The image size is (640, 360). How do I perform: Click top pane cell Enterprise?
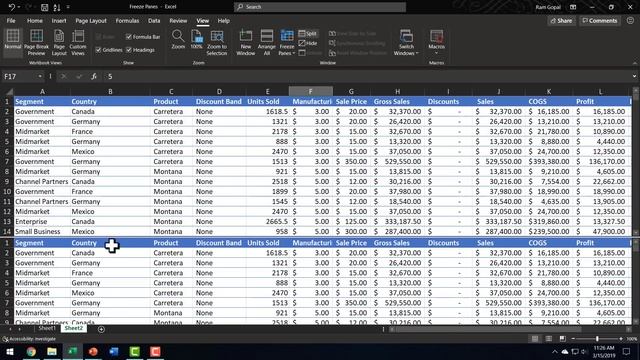[42, 221]
